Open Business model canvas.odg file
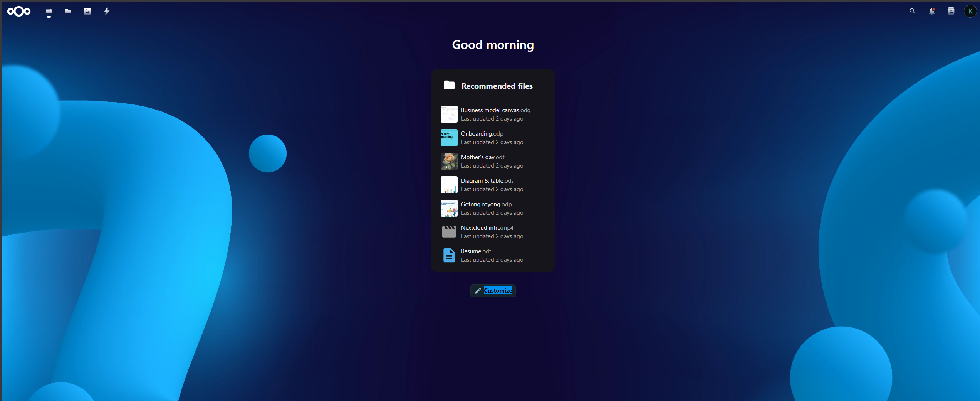This screenshot has width=980, height=401. point(493,114)
